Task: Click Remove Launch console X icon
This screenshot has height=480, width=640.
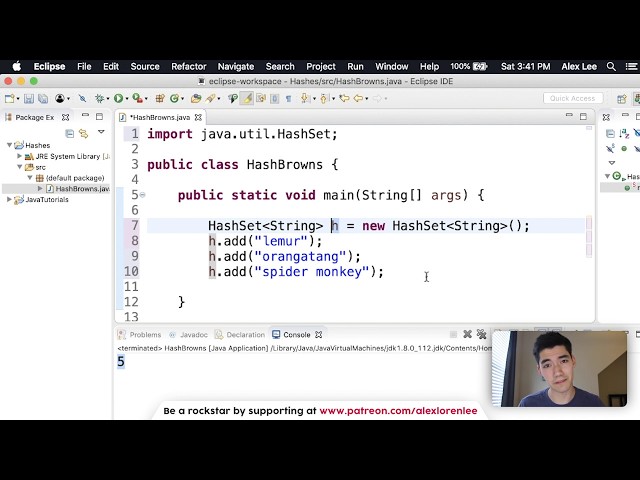Action: pos(467,334)
